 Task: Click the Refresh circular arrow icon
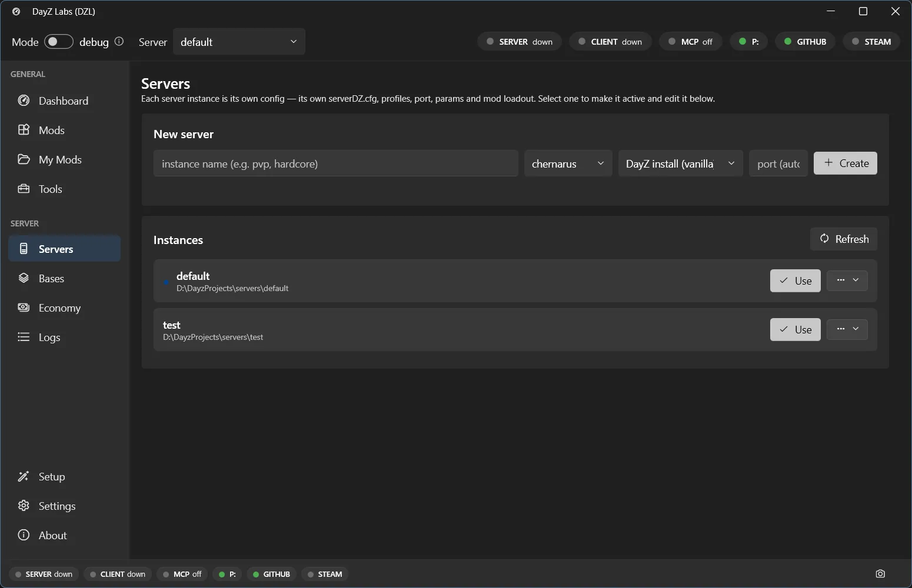(x=824, y=239)
